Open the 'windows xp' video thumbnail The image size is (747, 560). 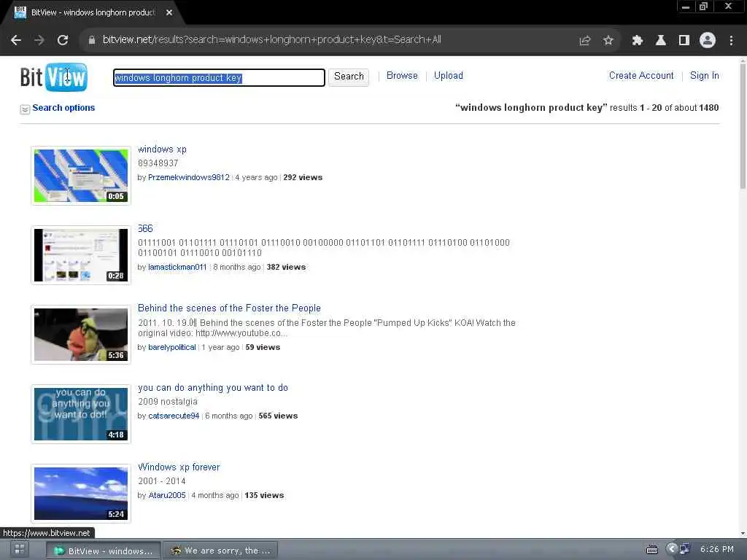click(x=81, y=176)
